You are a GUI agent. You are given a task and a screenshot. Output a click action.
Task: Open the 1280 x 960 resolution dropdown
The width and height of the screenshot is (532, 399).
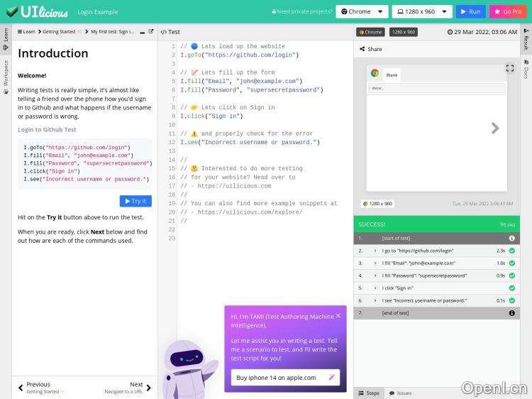click(422, 11)
